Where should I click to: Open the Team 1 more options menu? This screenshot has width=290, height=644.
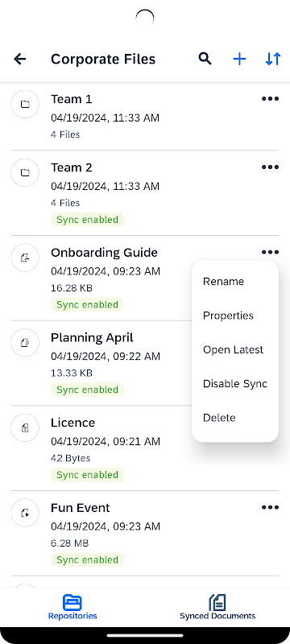point(271,98)
